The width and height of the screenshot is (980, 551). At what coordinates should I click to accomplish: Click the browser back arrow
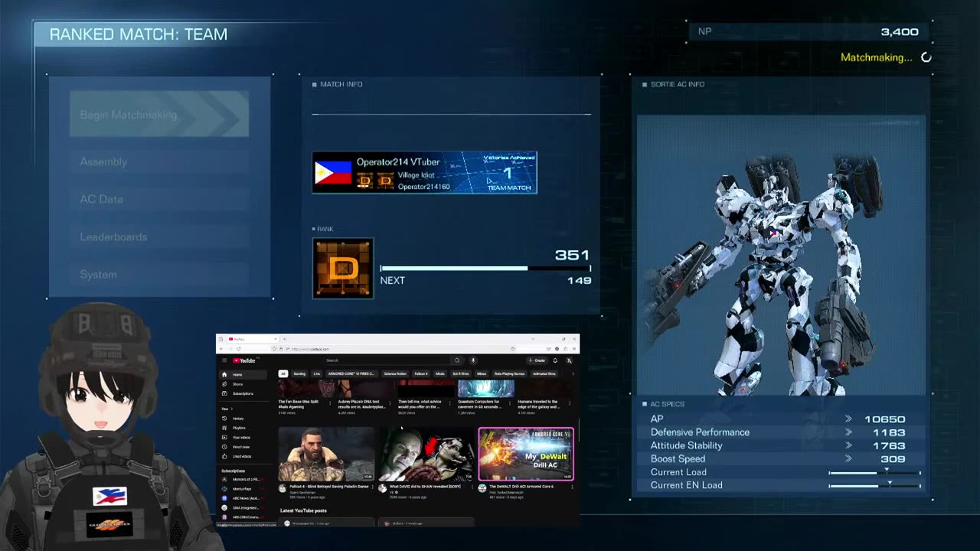[x=221, y=349]
